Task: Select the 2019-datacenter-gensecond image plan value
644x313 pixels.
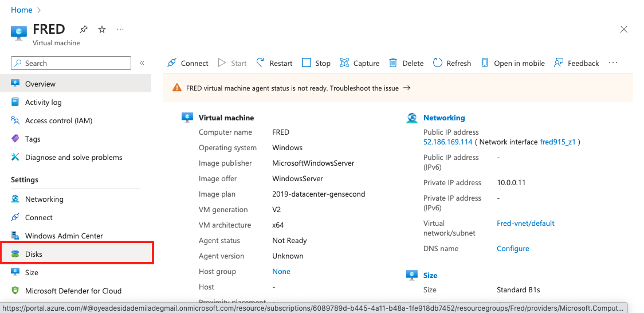Action: [319, 194]
